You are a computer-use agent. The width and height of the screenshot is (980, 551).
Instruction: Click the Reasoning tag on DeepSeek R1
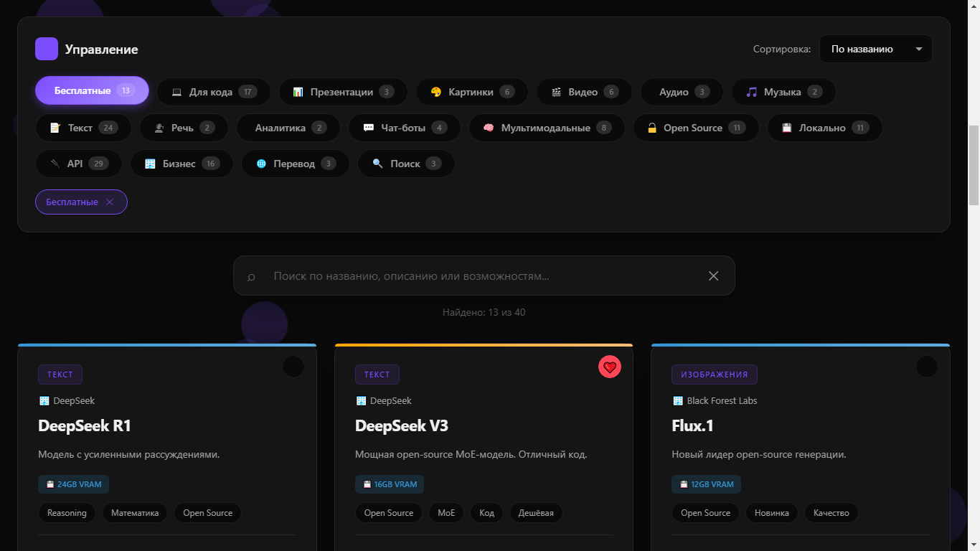coord(67,513)
